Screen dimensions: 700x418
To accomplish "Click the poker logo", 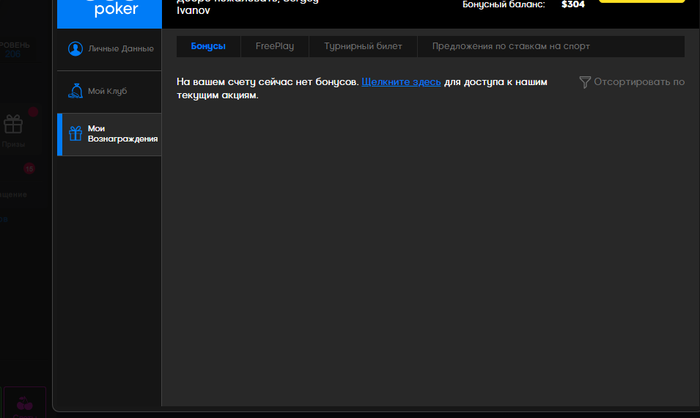I will tap(109, 12).
